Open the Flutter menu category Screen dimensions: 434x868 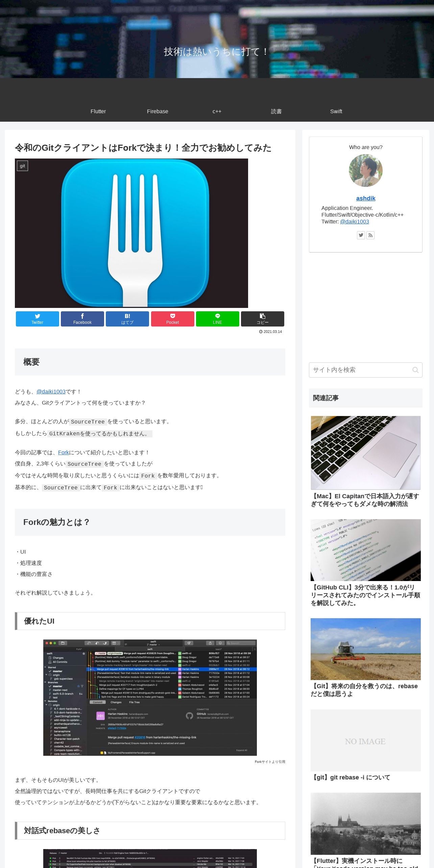[x=98, y=111]
